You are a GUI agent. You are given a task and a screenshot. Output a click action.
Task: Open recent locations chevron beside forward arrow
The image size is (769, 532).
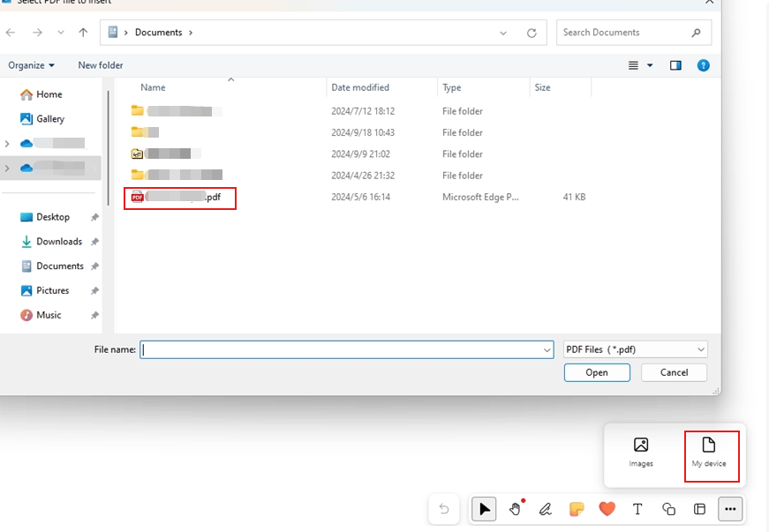click(61, 33)
